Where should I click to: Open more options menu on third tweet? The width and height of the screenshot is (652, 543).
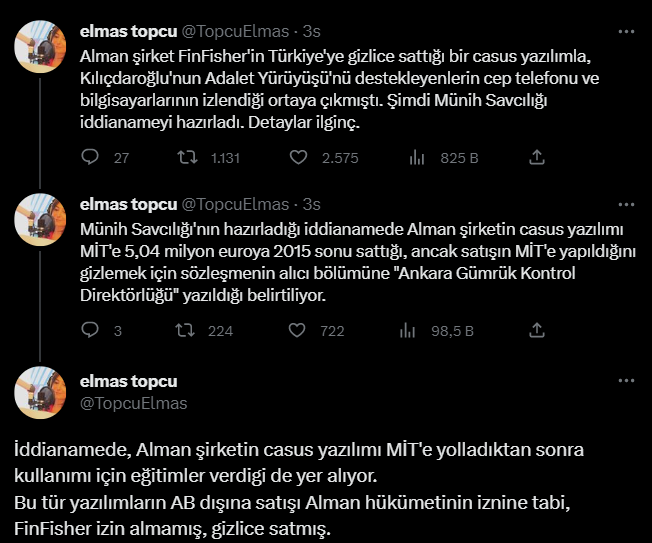[x=626, y=381]
